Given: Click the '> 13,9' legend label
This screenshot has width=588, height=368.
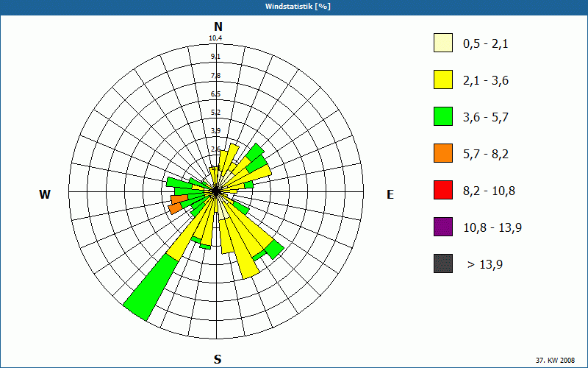Looking at the screenshot, I should [x=485, y=265].
